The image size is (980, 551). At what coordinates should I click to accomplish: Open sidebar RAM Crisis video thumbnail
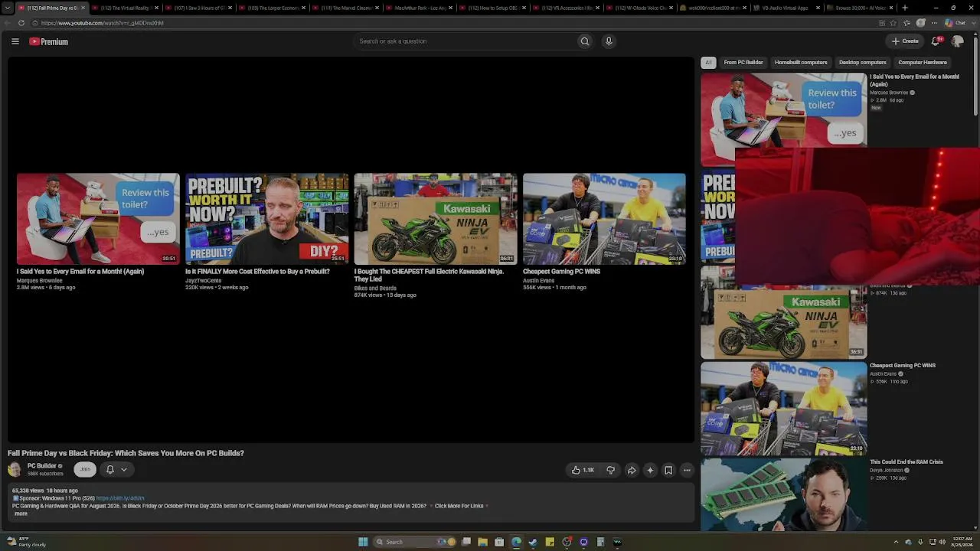click(x=784, y=495)
